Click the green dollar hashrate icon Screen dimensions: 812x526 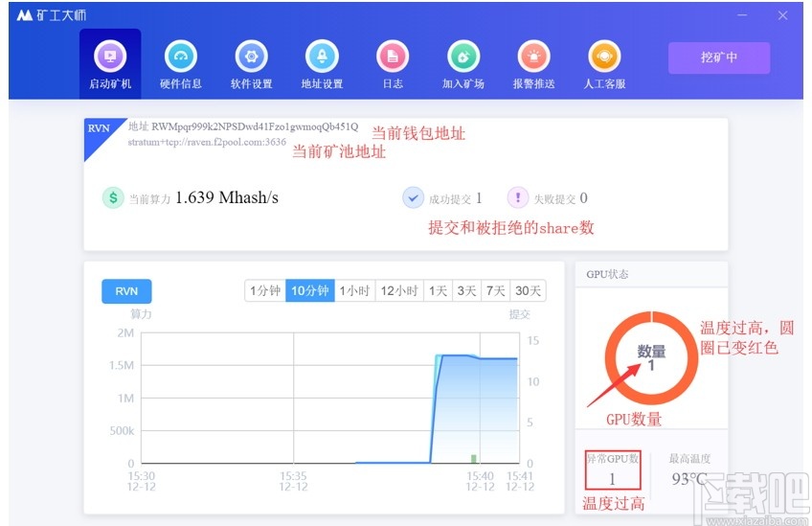click(x=113, y=197)
